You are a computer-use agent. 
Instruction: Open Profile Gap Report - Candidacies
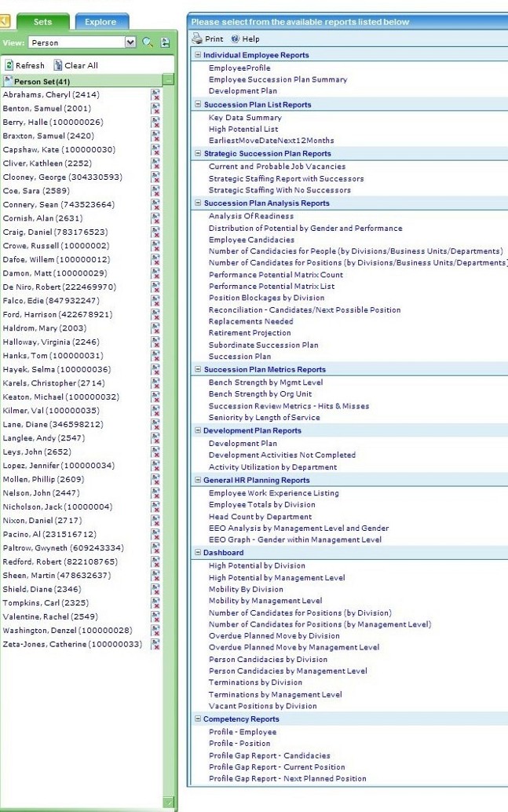[x=269, y=755]
